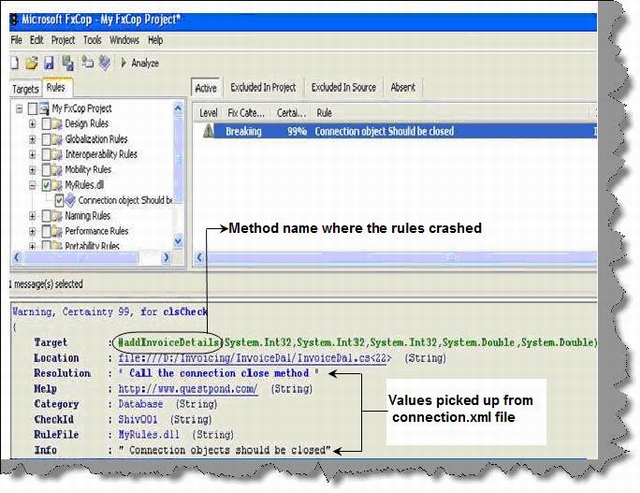The height and width of the screenshot is (493, 640).
Task: Open the Tools menu
Action: (92, 40)
